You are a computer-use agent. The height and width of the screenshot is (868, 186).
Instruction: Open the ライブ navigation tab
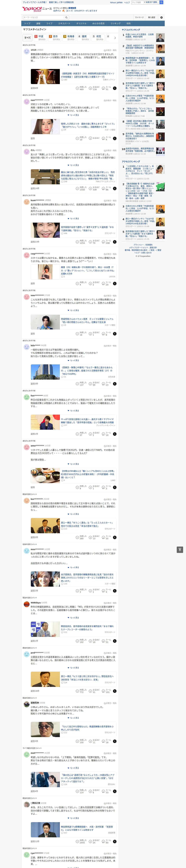click(x=49, y=24)
